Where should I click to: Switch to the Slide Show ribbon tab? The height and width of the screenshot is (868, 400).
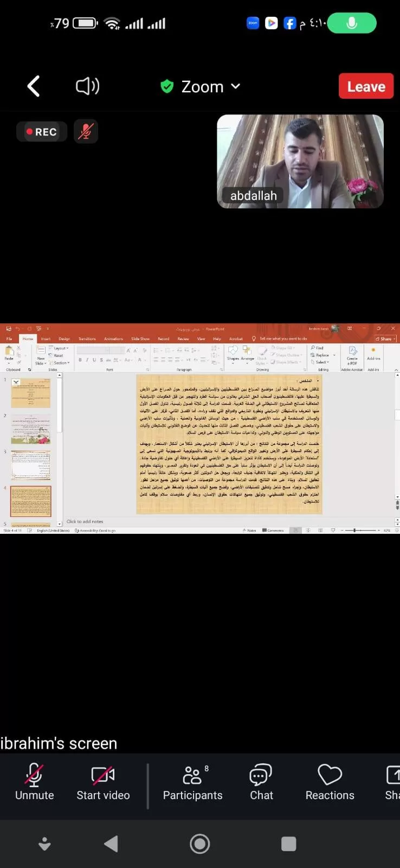pos(140,339)
